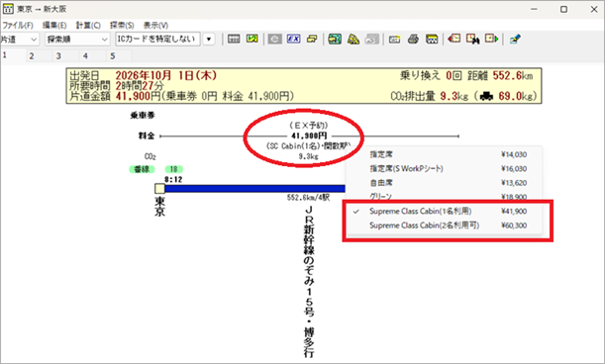Viewport: 605px width, 364px height.
Task: Choose 指定席(S WorkPシート) ¥16,030 option
Action: pos(444,169)
